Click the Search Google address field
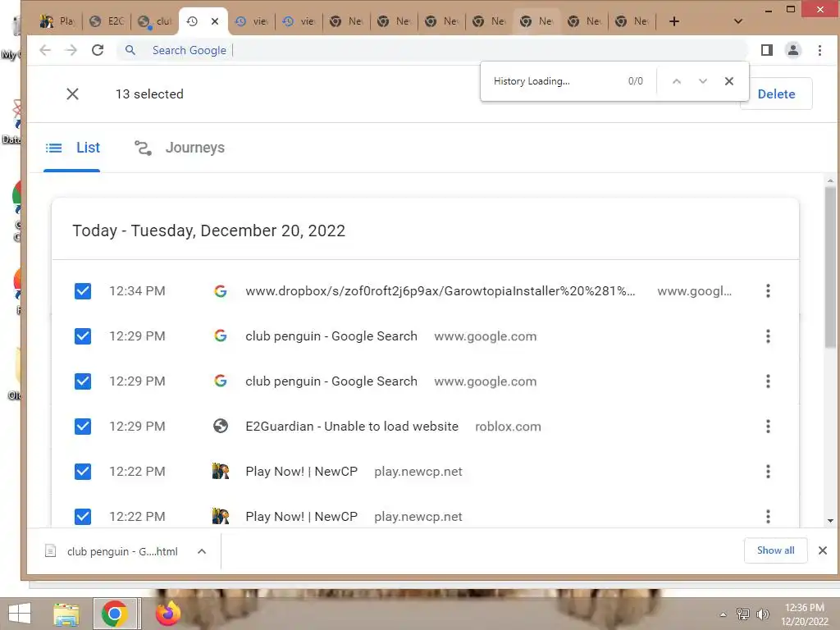This screenshot has height=630, width=840. point(431,50)
